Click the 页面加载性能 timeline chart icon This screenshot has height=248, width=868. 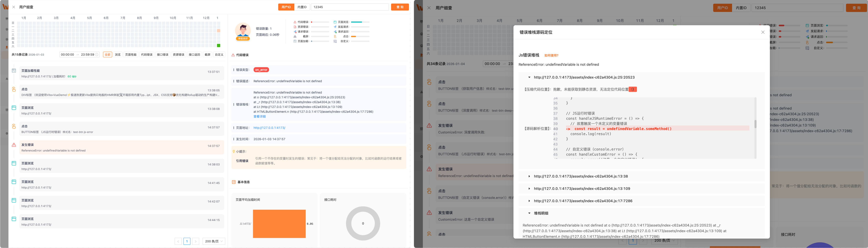14,71
